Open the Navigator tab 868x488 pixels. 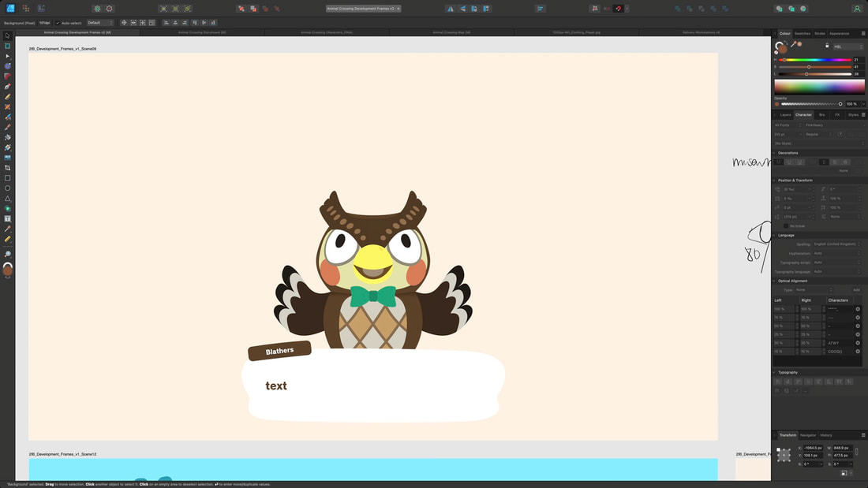pyautogui.click(x=808, y=435)
